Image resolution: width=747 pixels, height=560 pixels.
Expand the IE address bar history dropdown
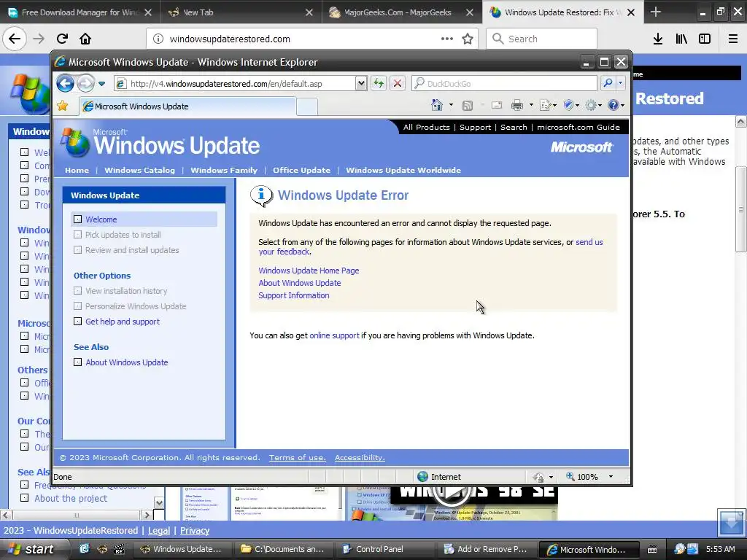click(x=361, y=84)
